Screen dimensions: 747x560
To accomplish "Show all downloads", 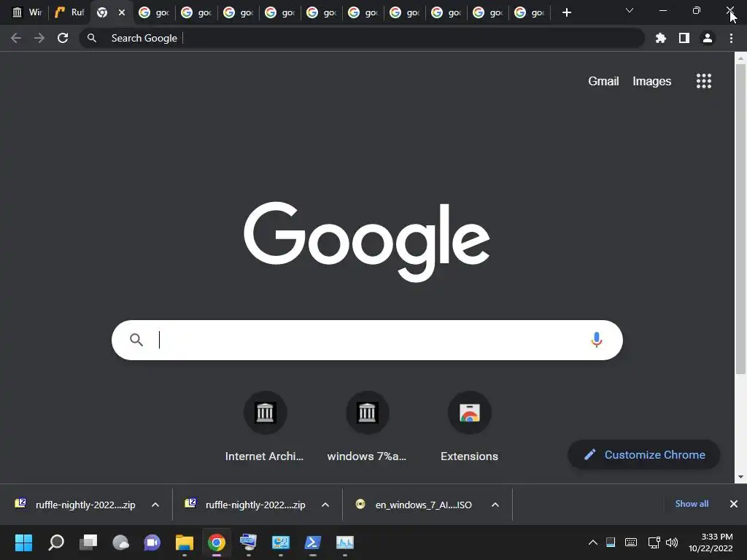I will [692, 504].
